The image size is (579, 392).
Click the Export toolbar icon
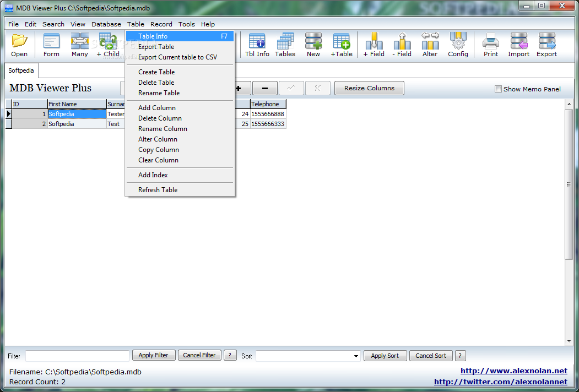pos(547,45)
